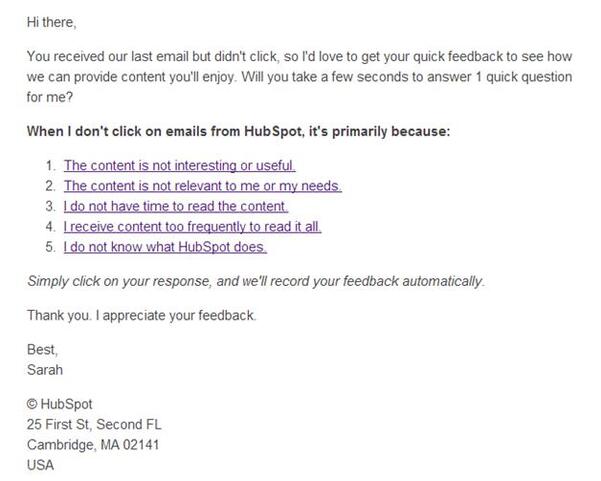Click list number 4 before the fourth response

coord(51,227)
